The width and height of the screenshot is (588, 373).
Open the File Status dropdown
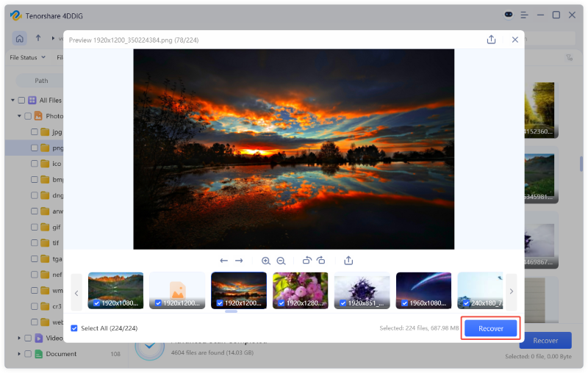pos(28,57)
